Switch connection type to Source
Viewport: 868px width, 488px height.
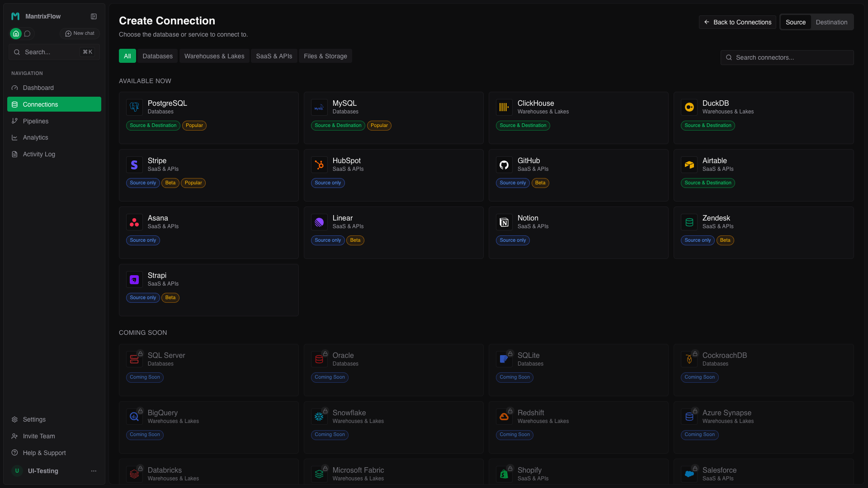coord(795,22)
